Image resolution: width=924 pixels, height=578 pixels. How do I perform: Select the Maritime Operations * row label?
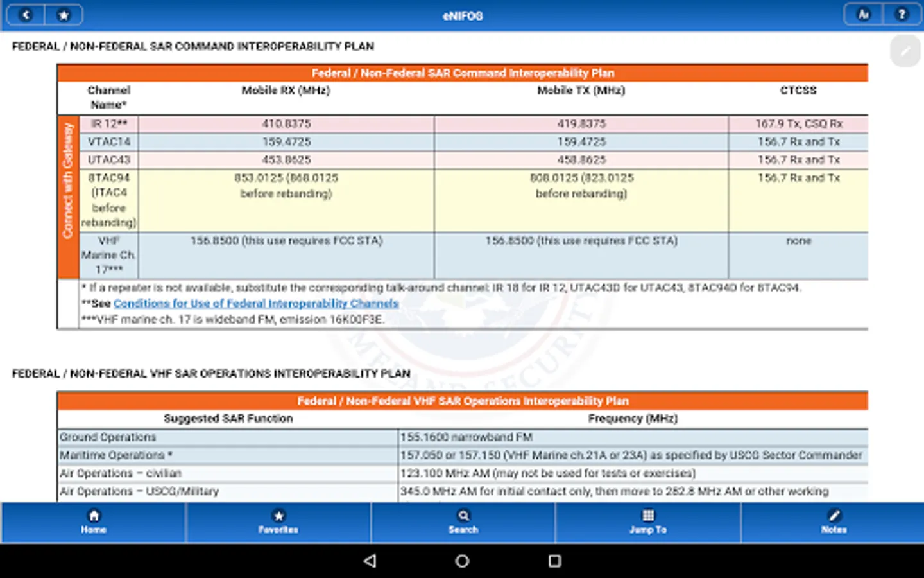coord(116,455)
